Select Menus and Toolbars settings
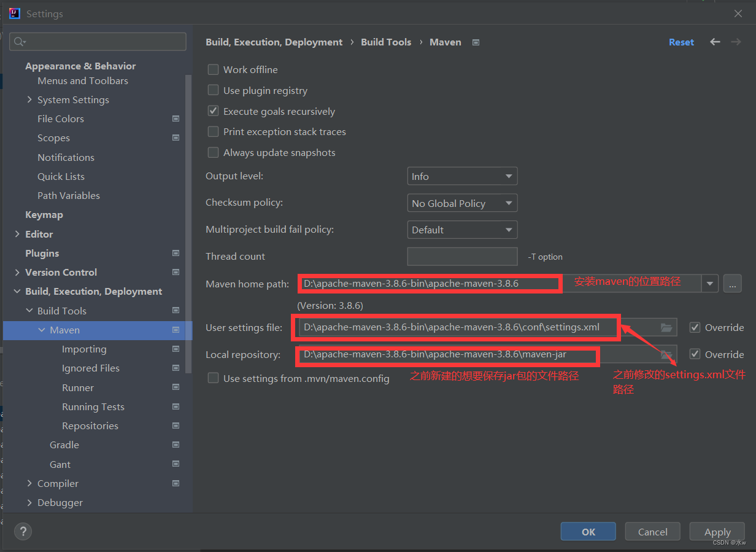The width and height of the screenshot is (756, 552). click(83, 80)
